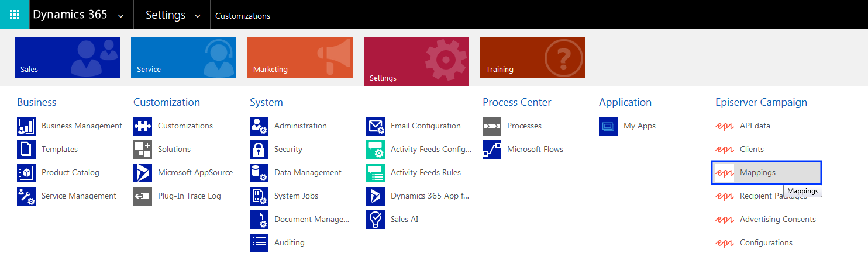Viewport: 868px width, 264px height.
Task: Expand the Dynamics 365 dropdown chevron
Action: [x=121, y=16]
